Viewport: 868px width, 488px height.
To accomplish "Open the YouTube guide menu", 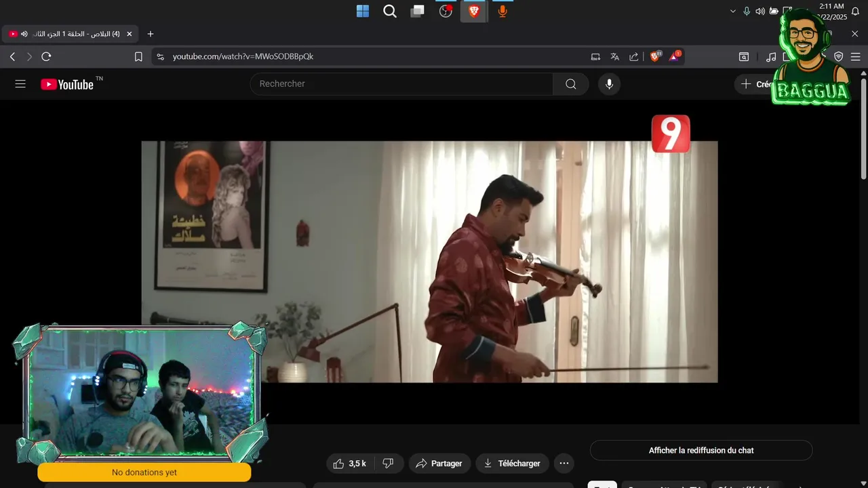I will click(x=20, y=84).
